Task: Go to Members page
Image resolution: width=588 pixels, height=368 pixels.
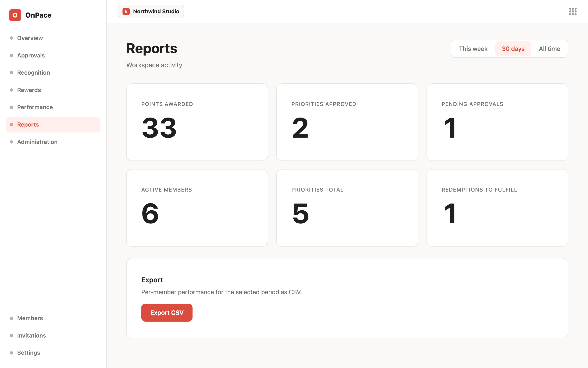Action: (53, 318)
